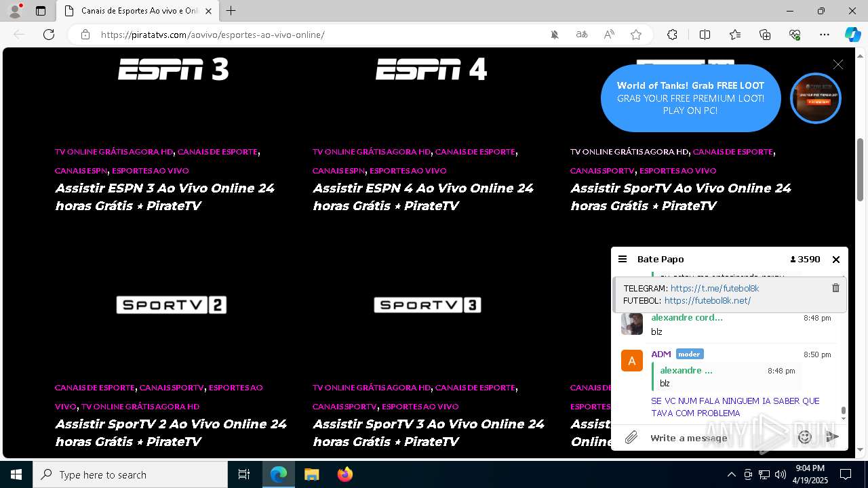Open CANAIS DE ESPORTE tag under SporTV 2

pyautogui.click(x=95, y=388)
